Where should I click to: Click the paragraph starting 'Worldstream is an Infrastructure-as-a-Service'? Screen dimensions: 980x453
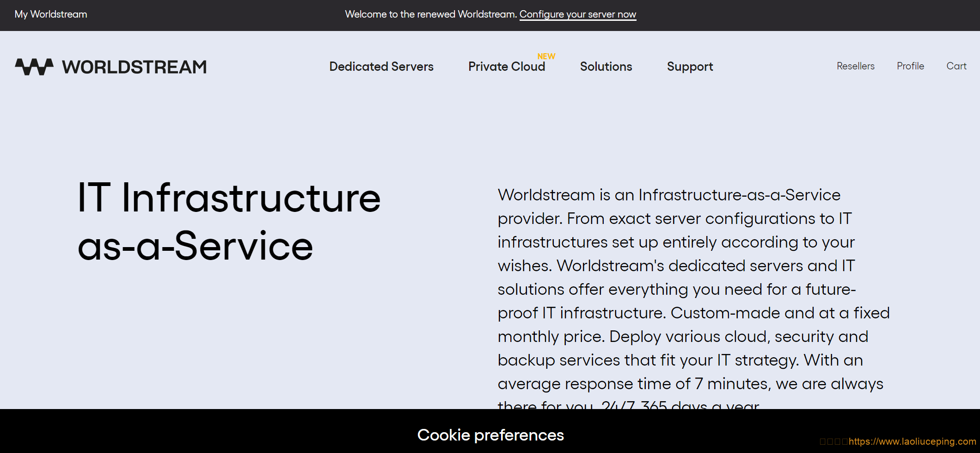coord(693,298)
